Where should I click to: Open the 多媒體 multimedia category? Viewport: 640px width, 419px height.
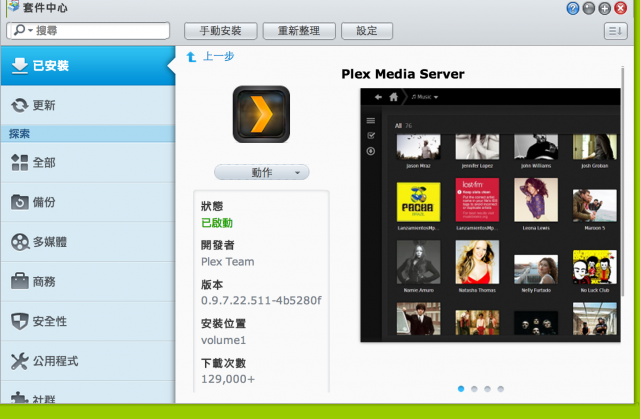(x=88, y=242)
